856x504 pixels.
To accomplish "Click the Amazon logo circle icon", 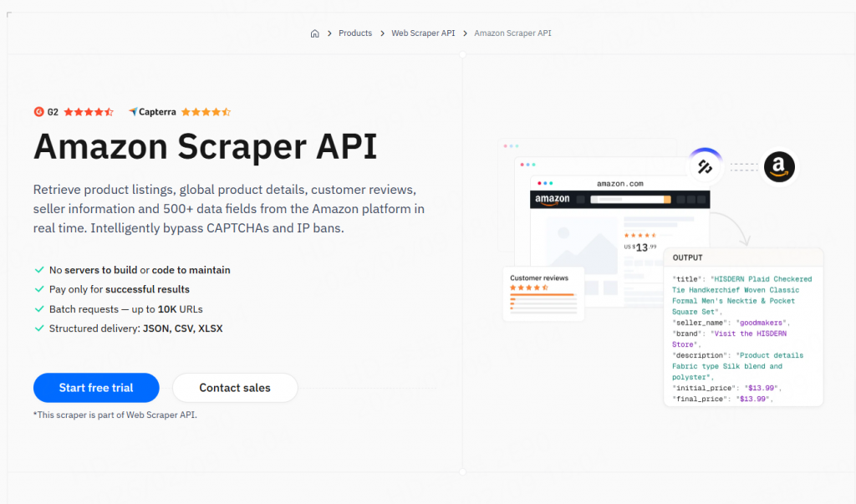I will click(779, 166).
